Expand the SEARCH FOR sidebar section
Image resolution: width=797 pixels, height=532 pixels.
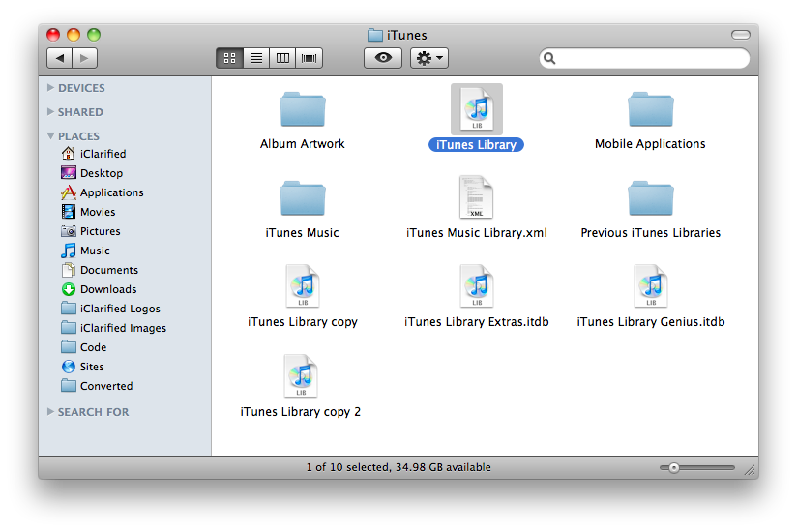(51, 412)
